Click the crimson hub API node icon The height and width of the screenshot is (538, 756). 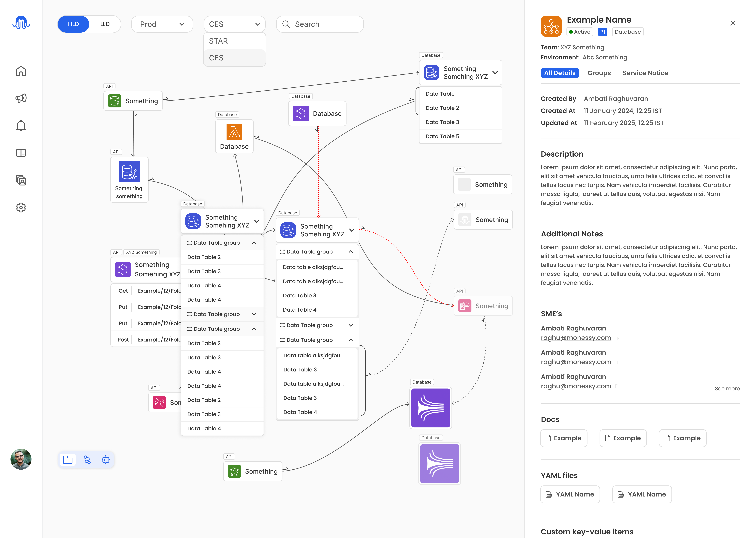[159, 402]
